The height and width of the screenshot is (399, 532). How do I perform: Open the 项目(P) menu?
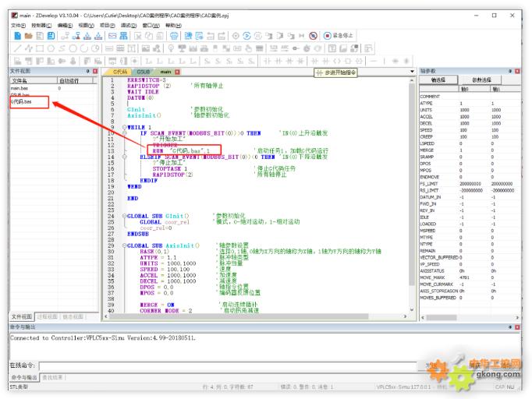click(x=107, y=26)
